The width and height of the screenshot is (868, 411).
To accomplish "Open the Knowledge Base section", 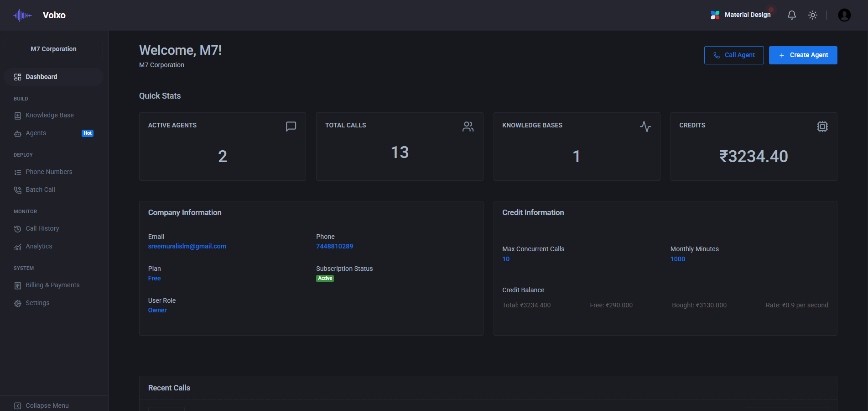I will pyautogui.click(x=49, y=115).
